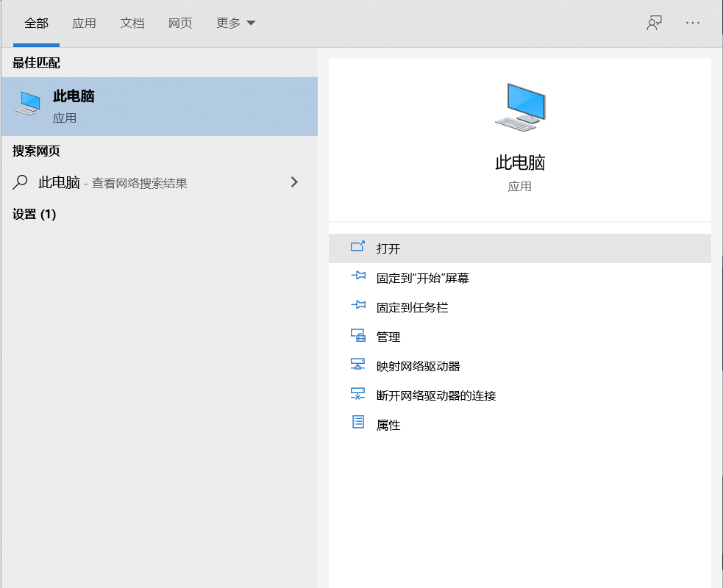Switch to the 应用 tab

point(84,23)
